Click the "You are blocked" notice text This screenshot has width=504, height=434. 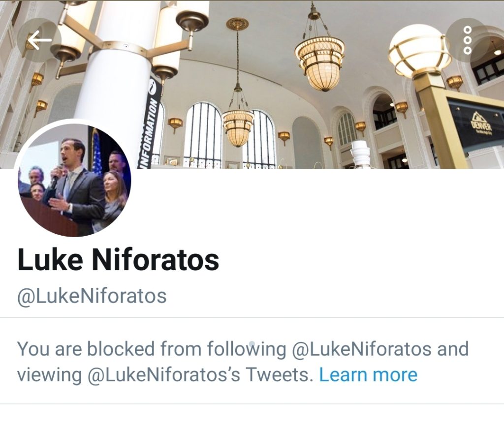point(243,362)
